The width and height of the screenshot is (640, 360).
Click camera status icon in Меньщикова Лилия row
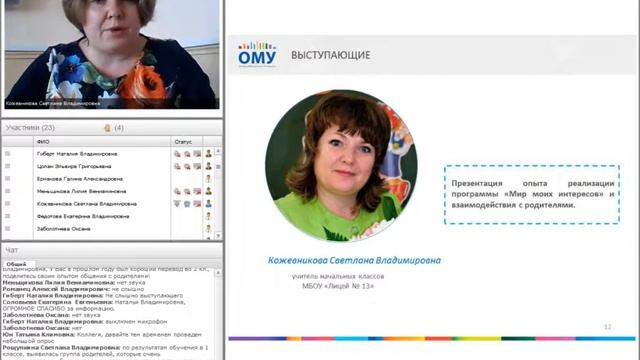coord(187,191)
